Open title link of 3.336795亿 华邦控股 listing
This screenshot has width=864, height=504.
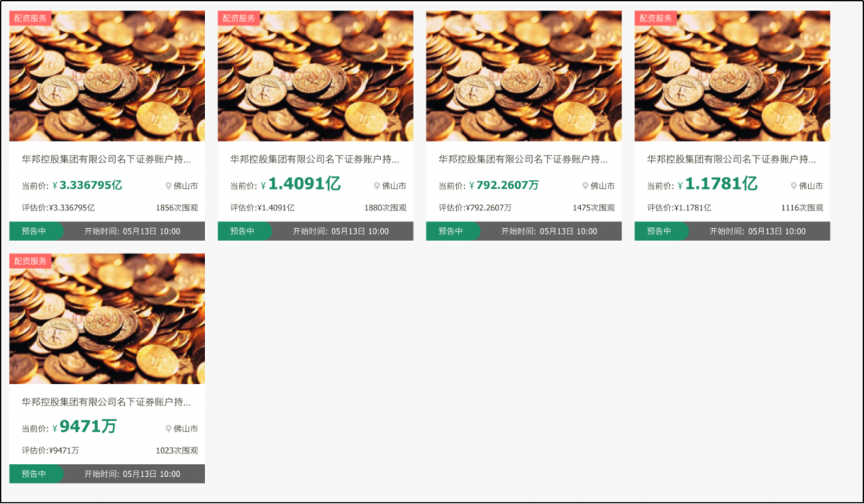point(106,159)
